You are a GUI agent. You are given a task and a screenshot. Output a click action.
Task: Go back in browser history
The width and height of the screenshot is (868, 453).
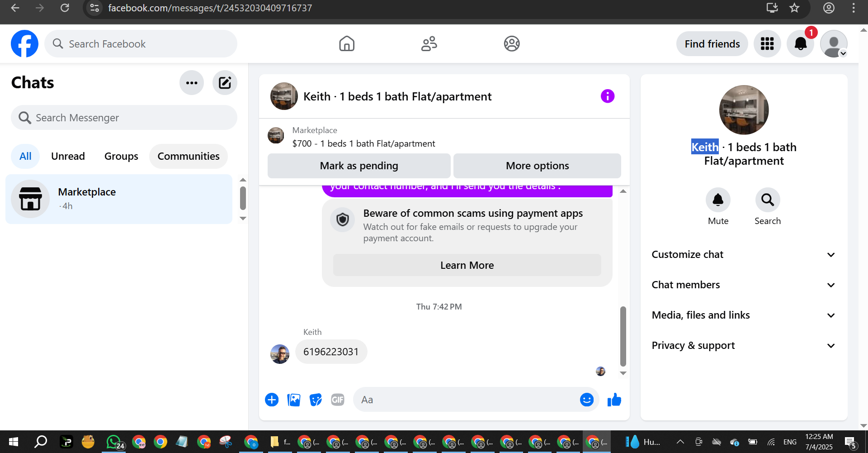click(x=15, y=8)
